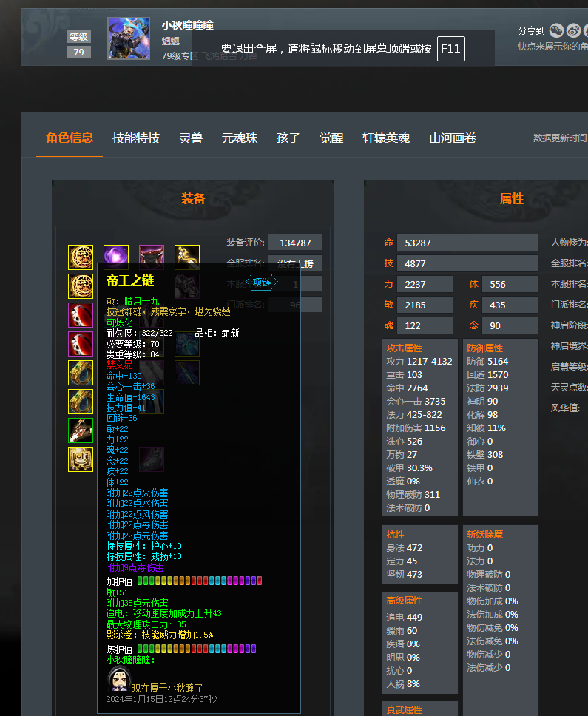The height and width of the screenshot is (716, 588).
Task: Click the 项链 category tag in tooltip
Action: pos(262,283)
